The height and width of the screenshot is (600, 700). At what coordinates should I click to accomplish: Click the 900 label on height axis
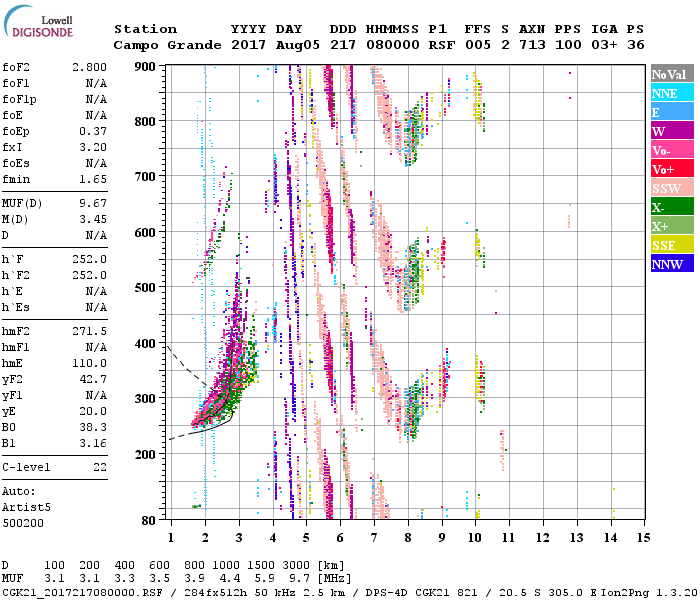click(148, 67)
